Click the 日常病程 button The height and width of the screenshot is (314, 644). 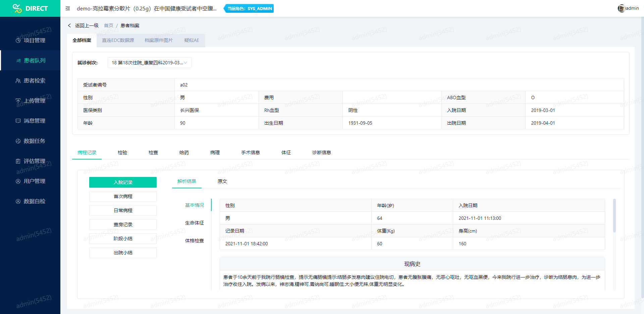(x=123, y=210)
